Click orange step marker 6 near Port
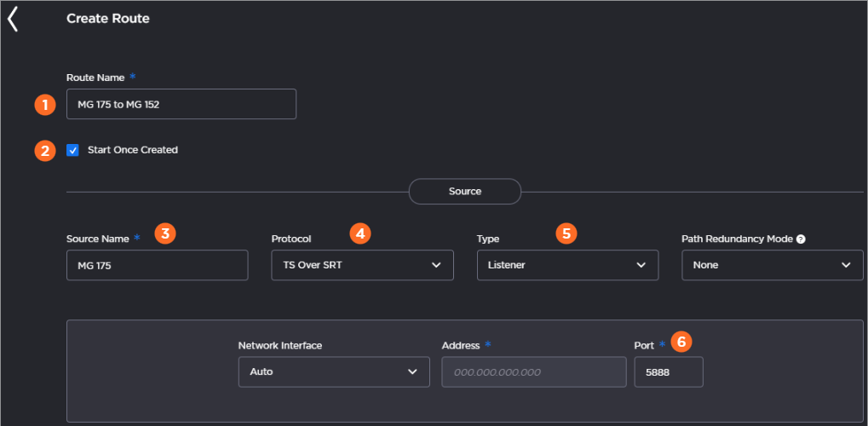Viewport: 868px width, 426px height. coord(681,343)
